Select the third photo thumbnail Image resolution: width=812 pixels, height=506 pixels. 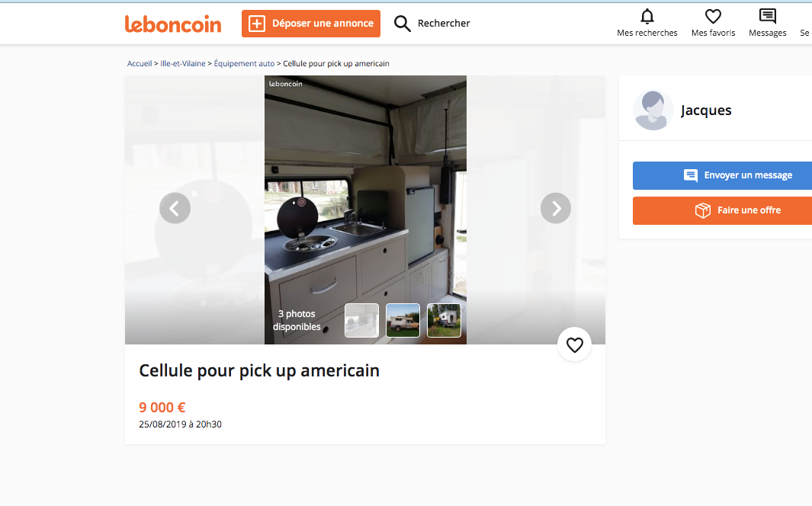coord(444,321)
